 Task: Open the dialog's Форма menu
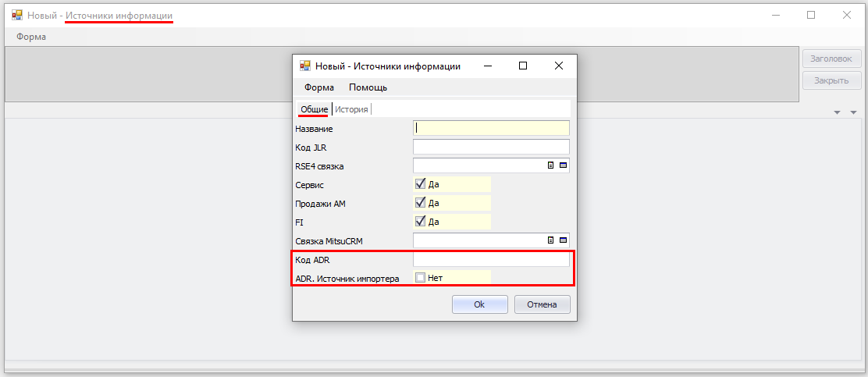[x=318, y=87]
